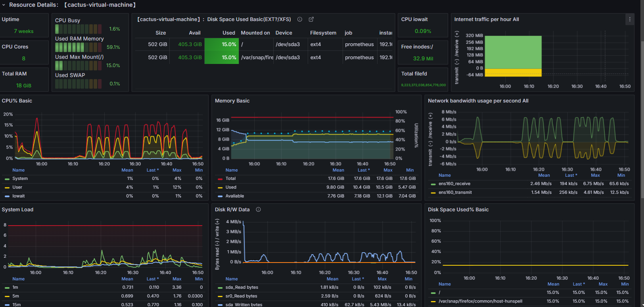
Task: Toggle the User series in CPU legend
Action: click(17, 187)
